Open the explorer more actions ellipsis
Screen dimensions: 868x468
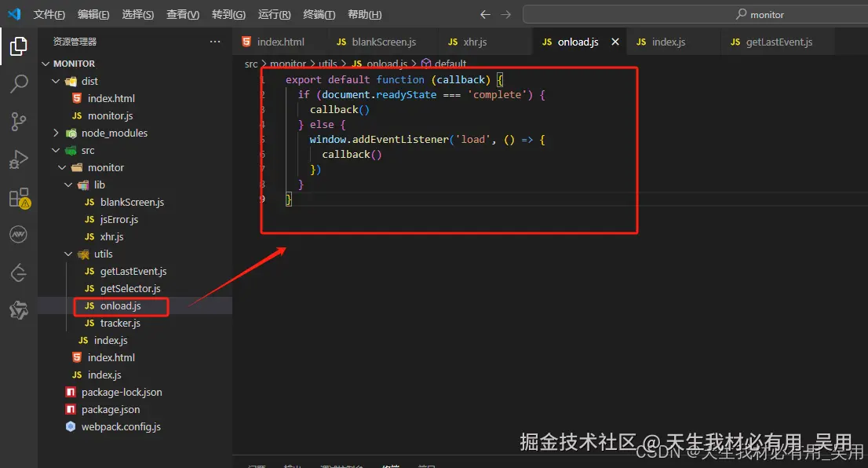(215, 42)
